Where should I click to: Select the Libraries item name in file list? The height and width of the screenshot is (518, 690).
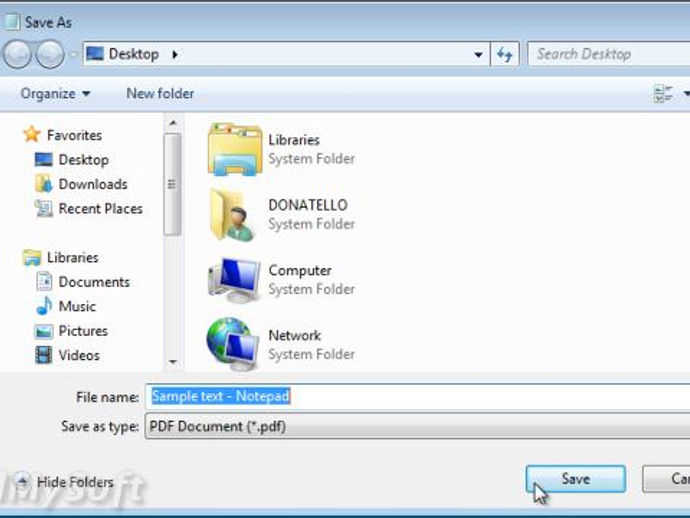pyautogui.click(x=294, y=140)
